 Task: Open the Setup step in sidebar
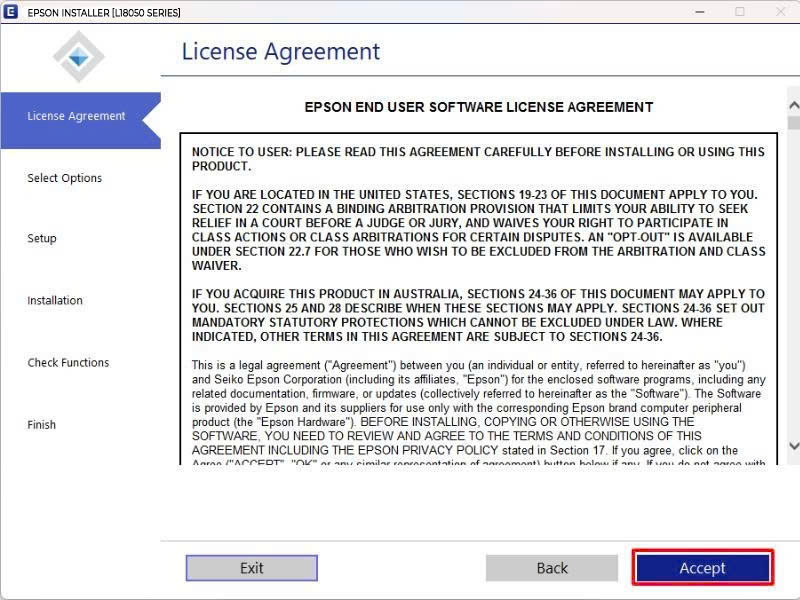point(42,238)
